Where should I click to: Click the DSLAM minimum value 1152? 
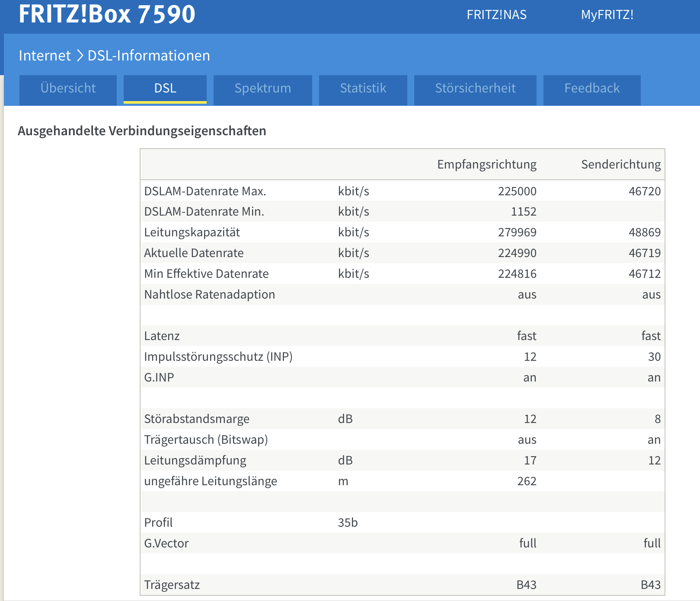(x=524, y=211)
